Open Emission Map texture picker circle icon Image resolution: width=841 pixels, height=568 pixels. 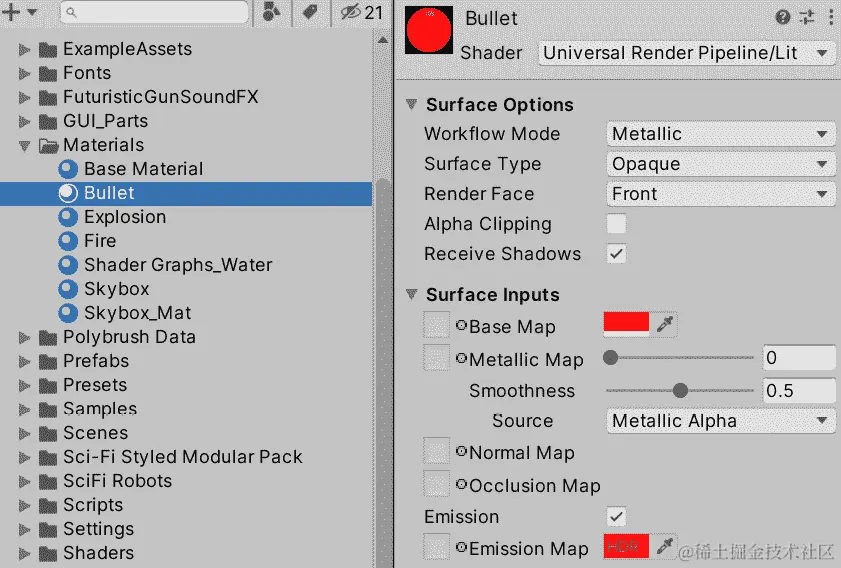coord(461,547)
